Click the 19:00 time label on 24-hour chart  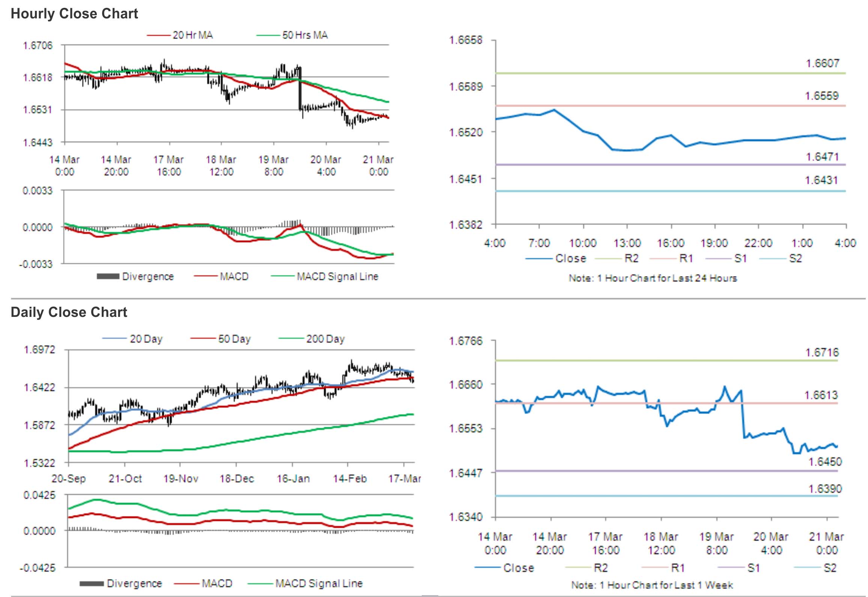pos(714,243)
